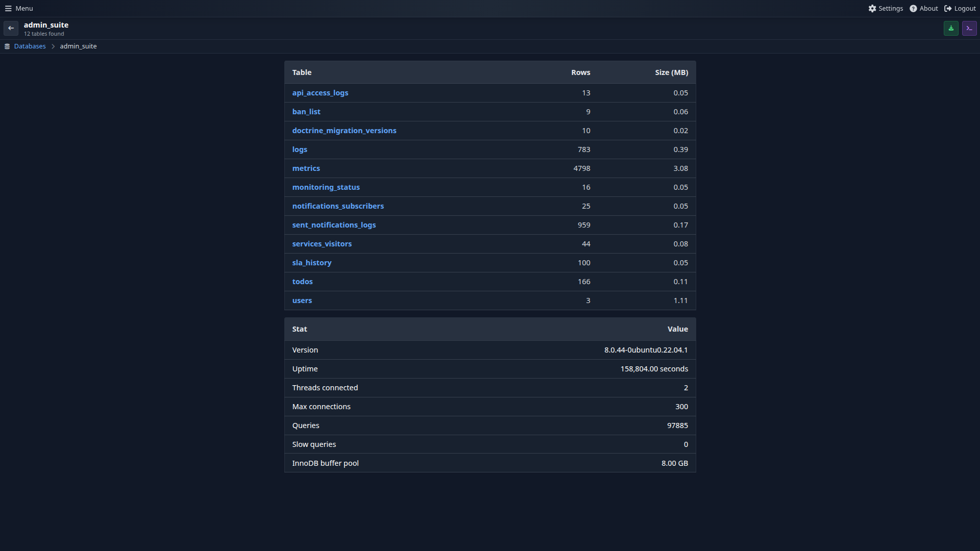View the logs table

299,149
